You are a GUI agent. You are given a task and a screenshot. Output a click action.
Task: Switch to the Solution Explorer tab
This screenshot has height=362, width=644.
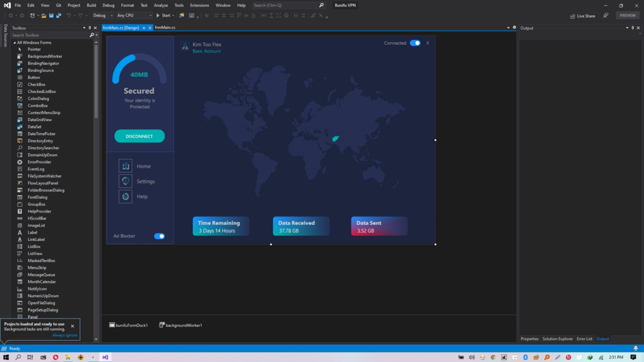pyautogui.click(x=557, y=339)
